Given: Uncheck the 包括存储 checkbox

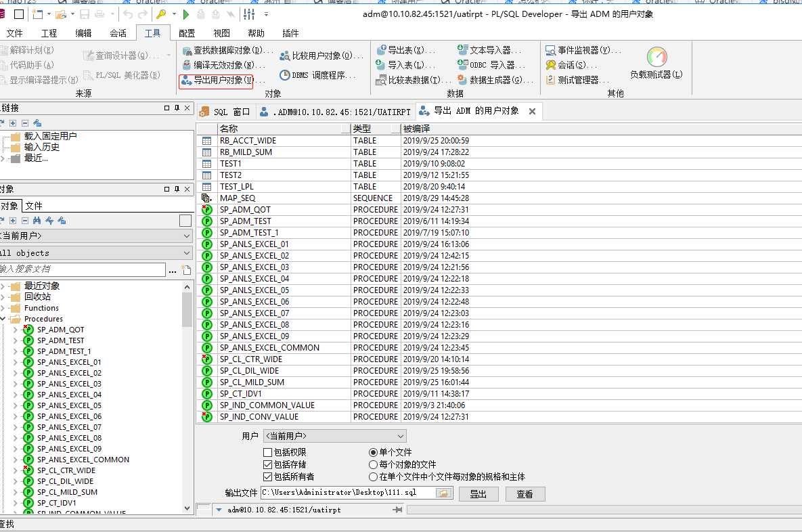Looking at the screenshot, I should pyautogui.click(x=267, y=464).
